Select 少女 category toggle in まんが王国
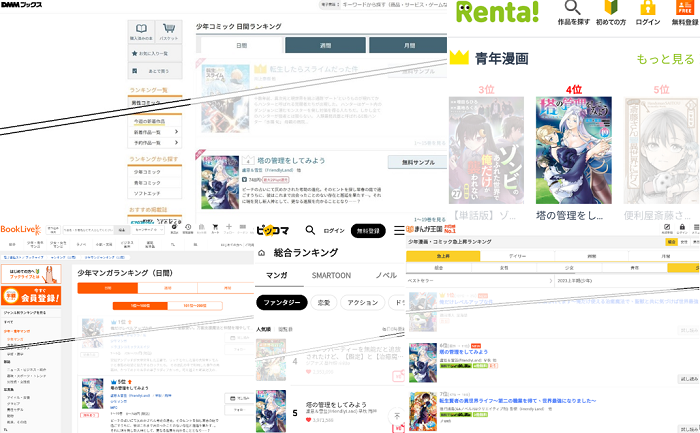The height and width of the screenshot is (433, 700). (569, 268)
